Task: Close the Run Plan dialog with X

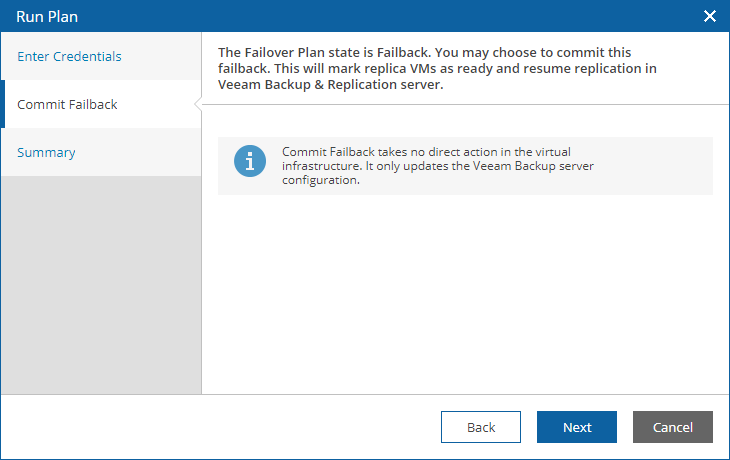Action: pos(710,16)
